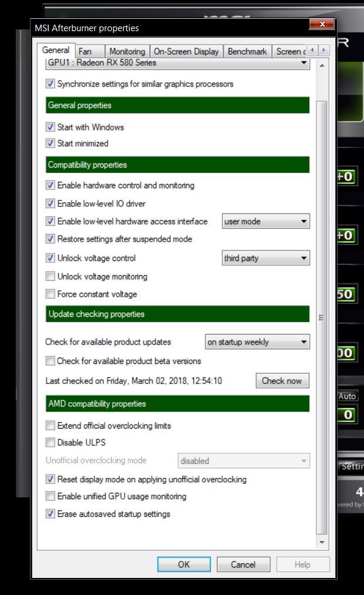Image resolution: width=364 pixels, height=595 pixels.
Task: Uncheck Start with Windows
Action: point(50,127)
